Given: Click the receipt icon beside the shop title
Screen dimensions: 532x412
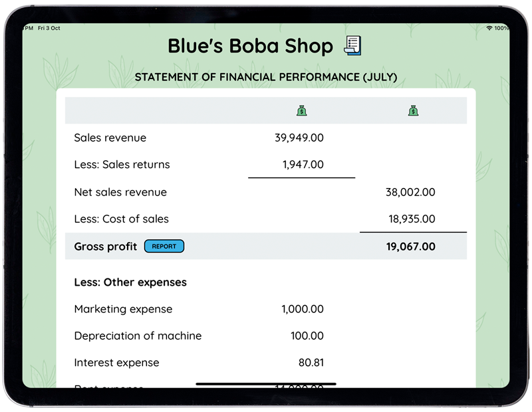Looking at the screenshot, I should [352, 46].
